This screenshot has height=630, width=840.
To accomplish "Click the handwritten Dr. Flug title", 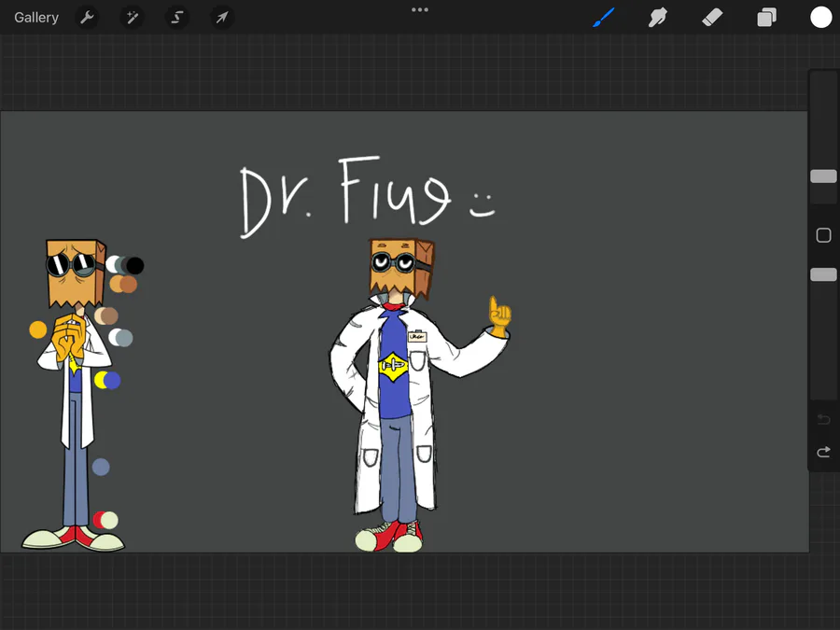I will point(344,197).
